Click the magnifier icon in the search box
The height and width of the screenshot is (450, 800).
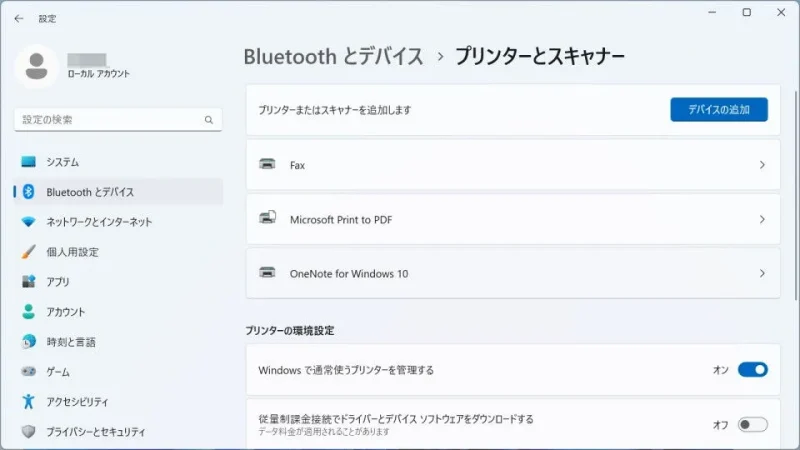(209, 120)
